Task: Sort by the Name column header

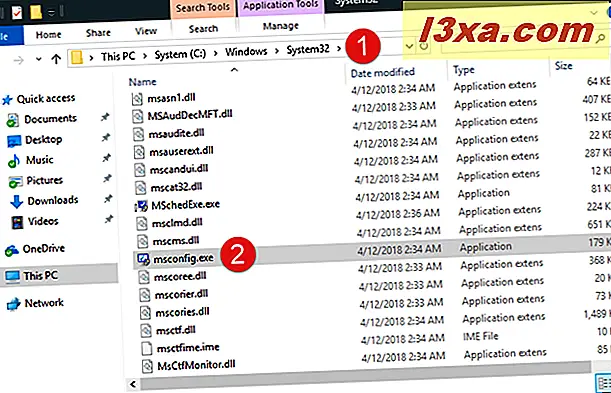Action: [x=143, y=82]
